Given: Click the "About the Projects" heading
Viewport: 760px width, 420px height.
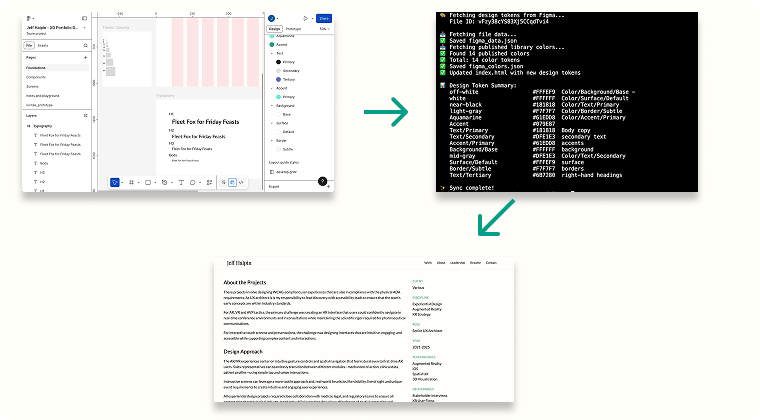Looking at the screenshot, I should click(245, 282).
